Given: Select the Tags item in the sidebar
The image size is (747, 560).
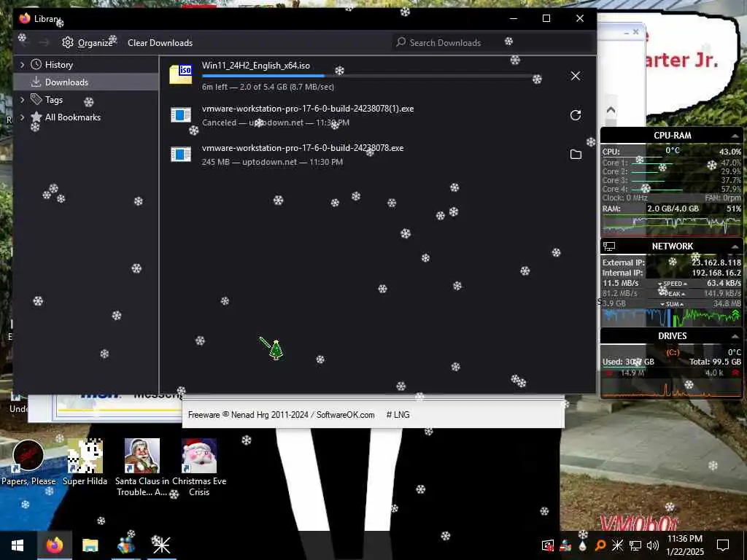Looking at the screenshot, I should (x=54, y=99).
